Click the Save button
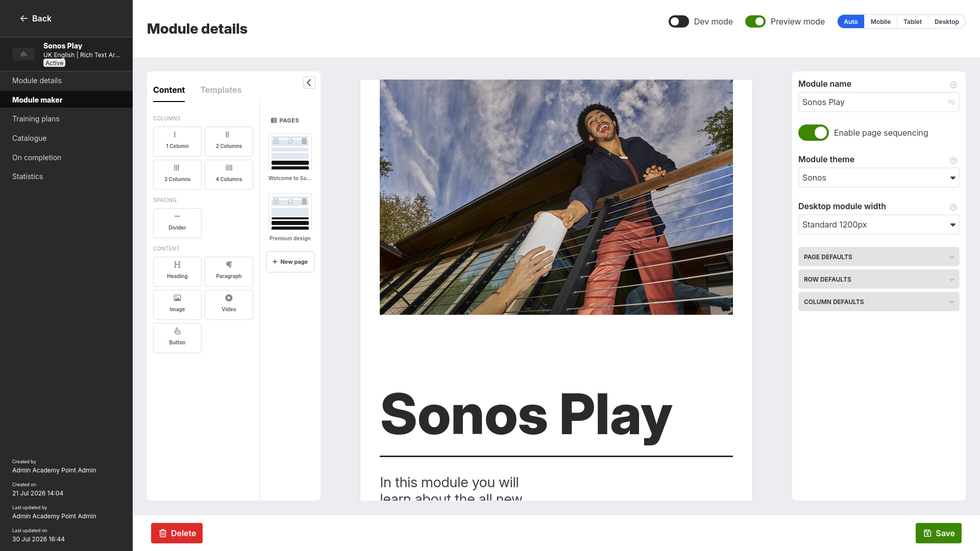Screen dimensions: 980x551 pos(938,533)
